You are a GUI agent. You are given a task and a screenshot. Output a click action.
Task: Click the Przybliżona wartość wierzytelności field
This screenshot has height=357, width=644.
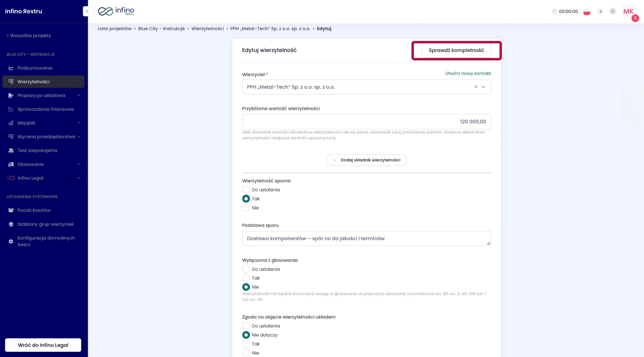tap(366, 122)
